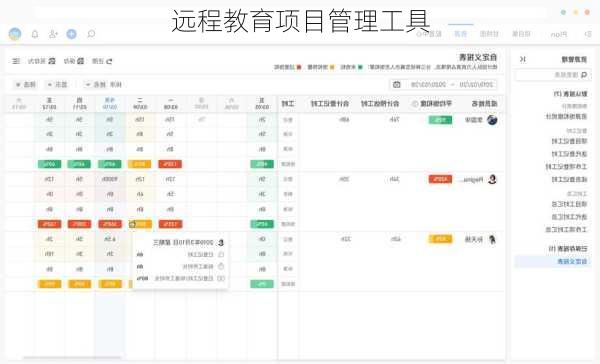
Task: Click the hamburger list icon in report toolbar
Action: 16,61
